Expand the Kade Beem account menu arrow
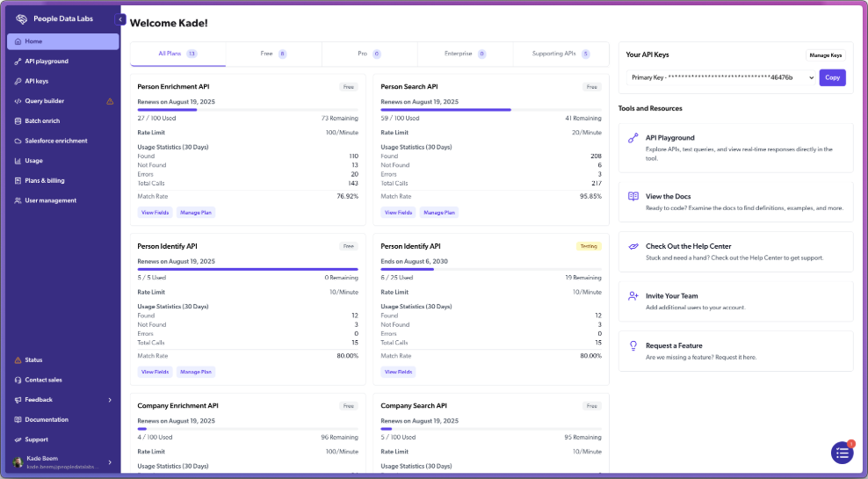This screenshot has width=868, height=479. (x=110, y=462)
